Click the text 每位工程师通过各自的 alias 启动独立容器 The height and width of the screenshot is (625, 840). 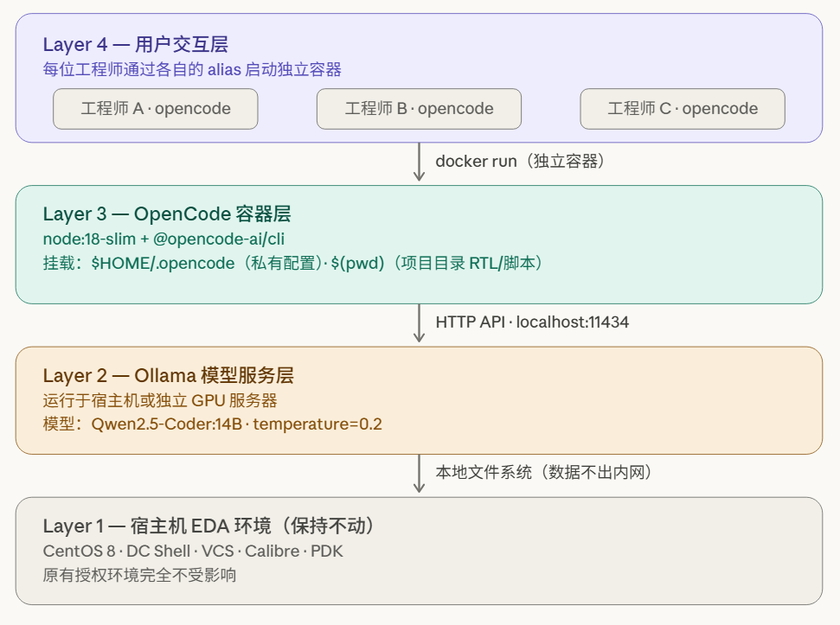192,69
